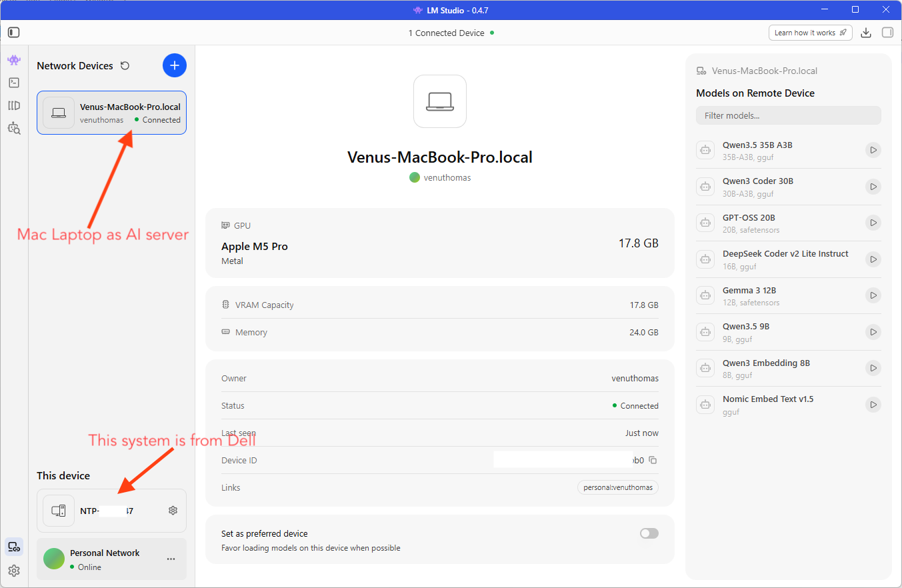
Task: Toggle the left sidebar panel icon
Action: tap(14, 33)
